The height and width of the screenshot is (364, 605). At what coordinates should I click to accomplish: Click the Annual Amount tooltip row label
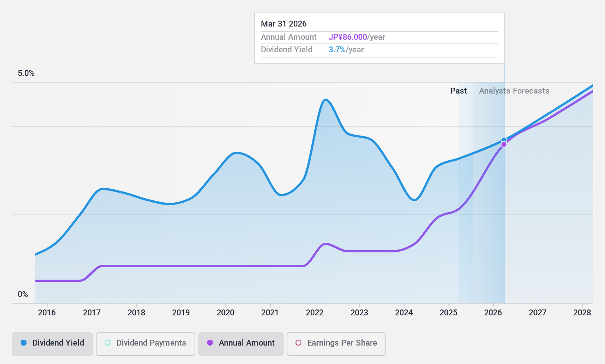288,37
